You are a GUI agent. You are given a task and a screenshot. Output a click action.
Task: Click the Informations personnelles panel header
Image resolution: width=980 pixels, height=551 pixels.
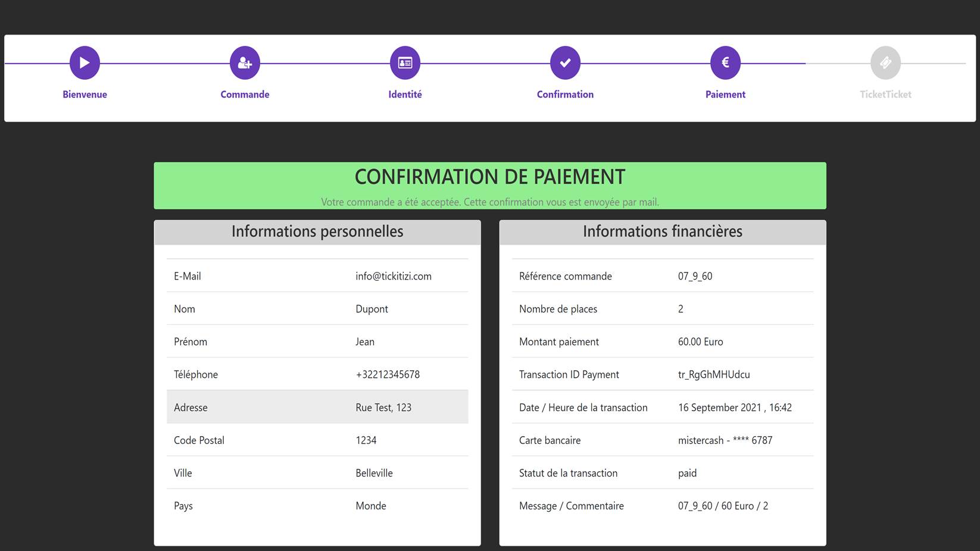coord(317,232)
